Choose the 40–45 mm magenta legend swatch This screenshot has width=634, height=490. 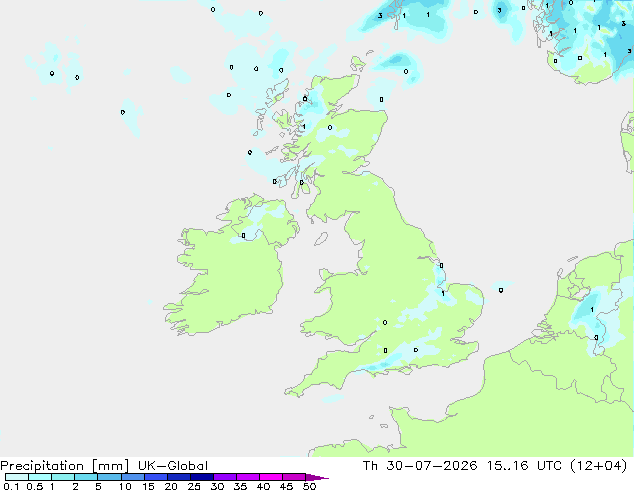coord(271,477)
